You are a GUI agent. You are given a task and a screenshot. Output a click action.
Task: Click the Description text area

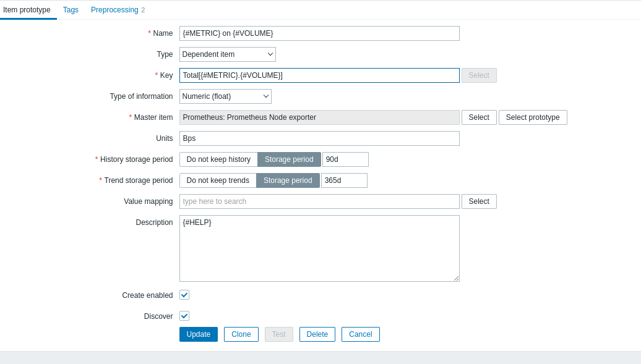[319, 247]
